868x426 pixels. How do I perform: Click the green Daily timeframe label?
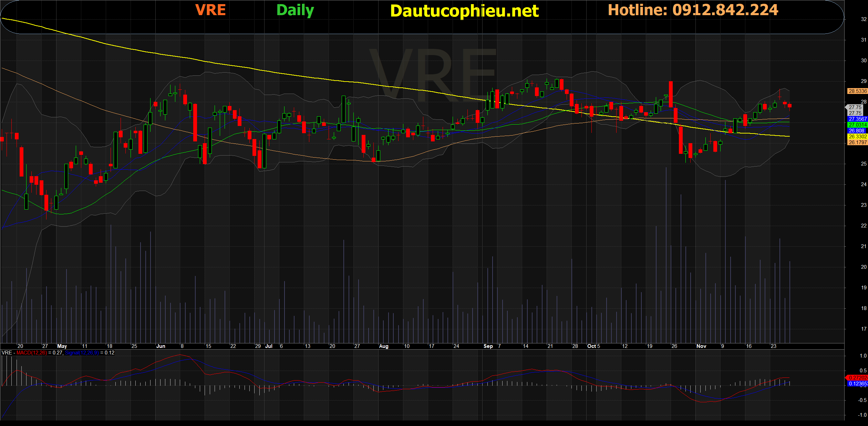click(295, 10)
